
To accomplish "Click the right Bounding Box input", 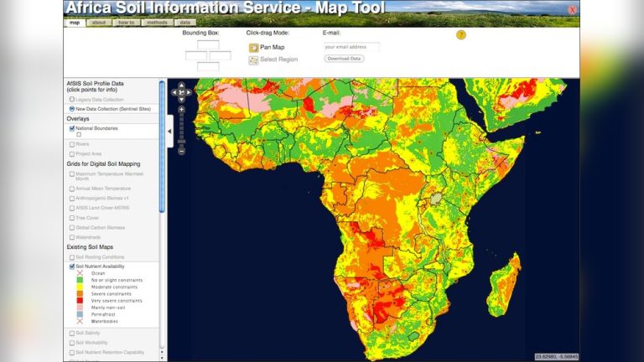I will click(221, 56).
